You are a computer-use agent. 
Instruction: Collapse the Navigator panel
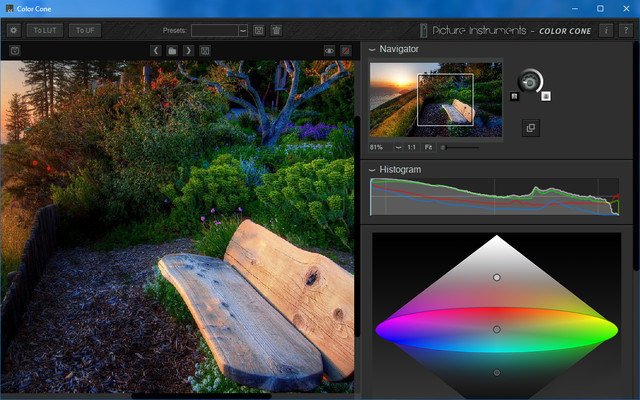pyautogui.click(x=373, y=49)
